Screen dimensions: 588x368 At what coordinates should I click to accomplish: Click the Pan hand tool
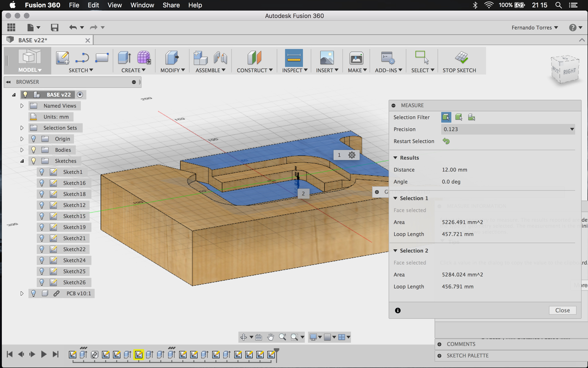point(270,337)
